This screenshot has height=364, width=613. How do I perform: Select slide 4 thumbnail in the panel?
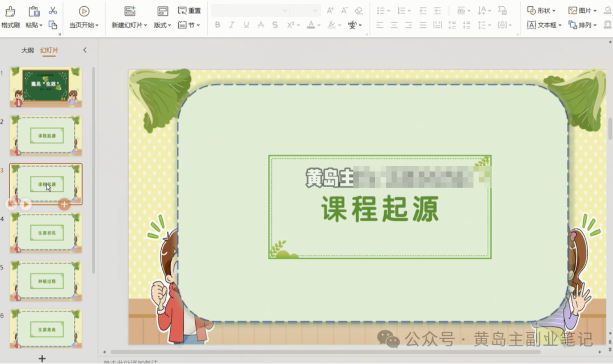[45, 232]
